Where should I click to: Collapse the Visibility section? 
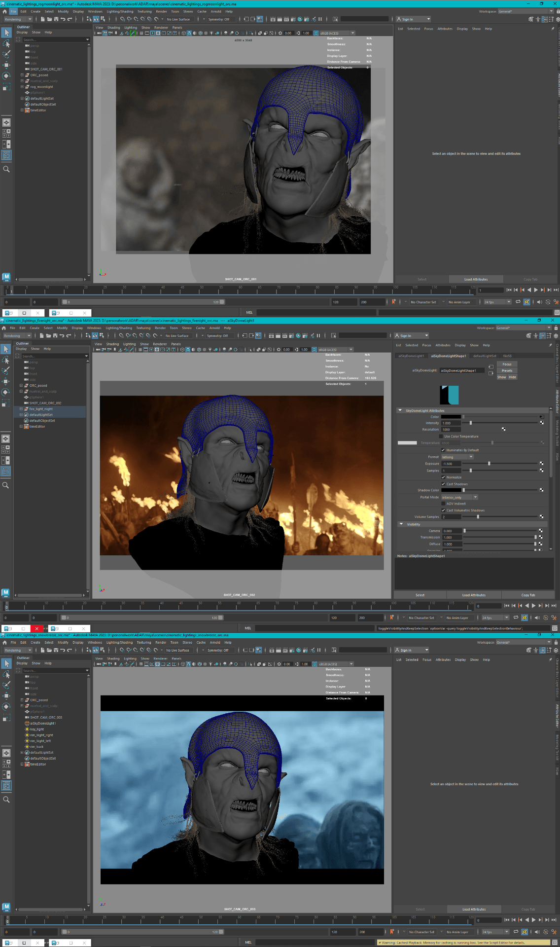[401, 524]
